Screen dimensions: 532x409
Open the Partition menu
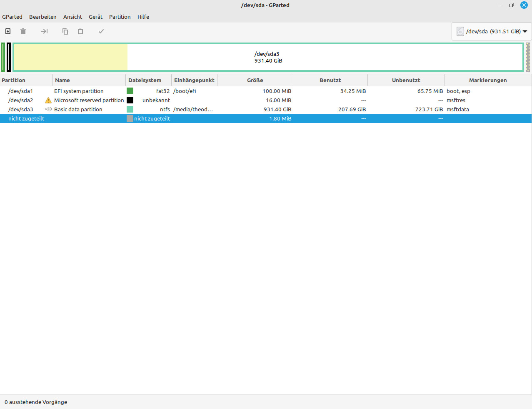(x=120, y=17)
